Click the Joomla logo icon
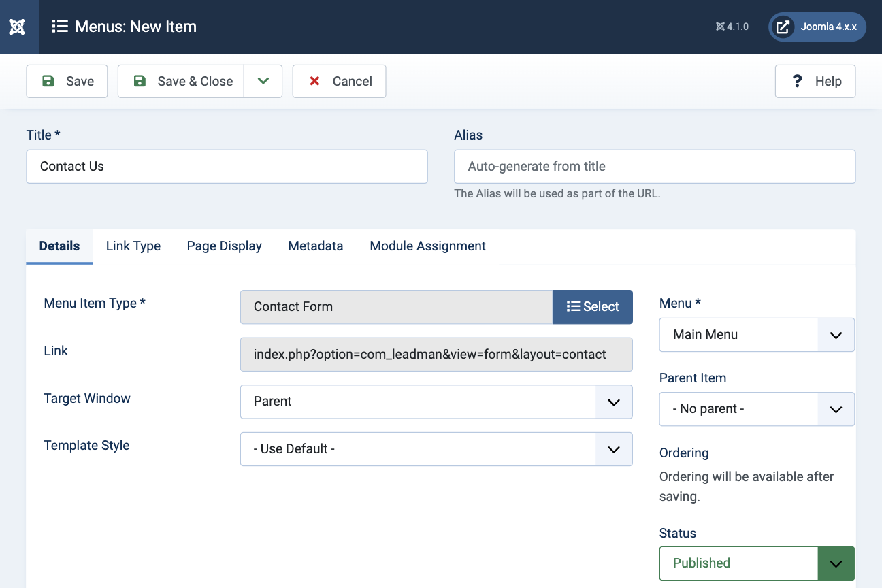The width and height of the screenshot is (882, 588). point(18,27)
